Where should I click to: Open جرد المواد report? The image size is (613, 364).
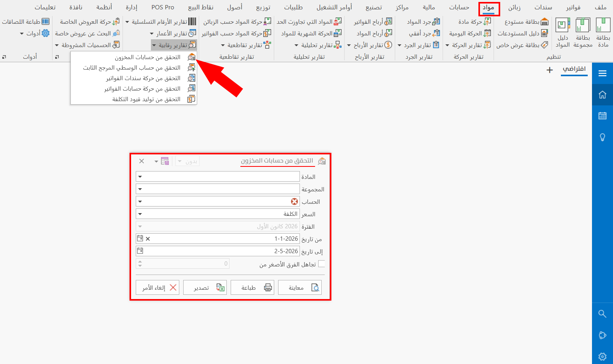[x=423, y=22]
